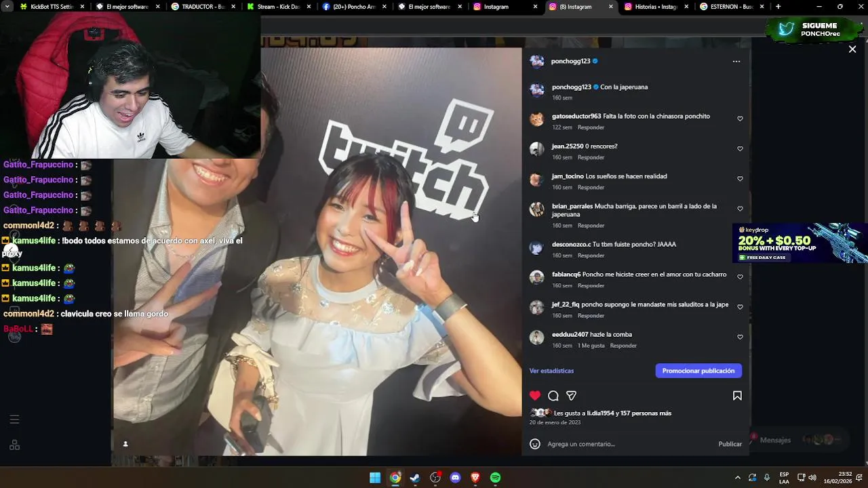Open the ESP LAA language indicator

(784, 478)
